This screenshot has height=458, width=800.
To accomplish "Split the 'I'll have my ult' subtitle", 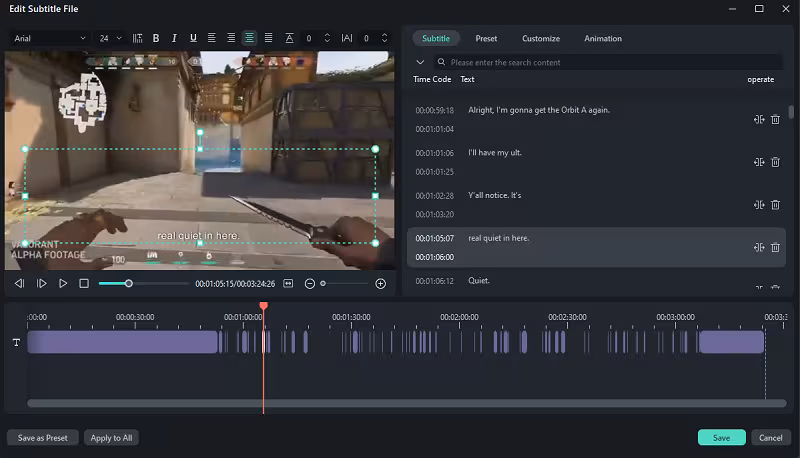I will tap(759, 162).
